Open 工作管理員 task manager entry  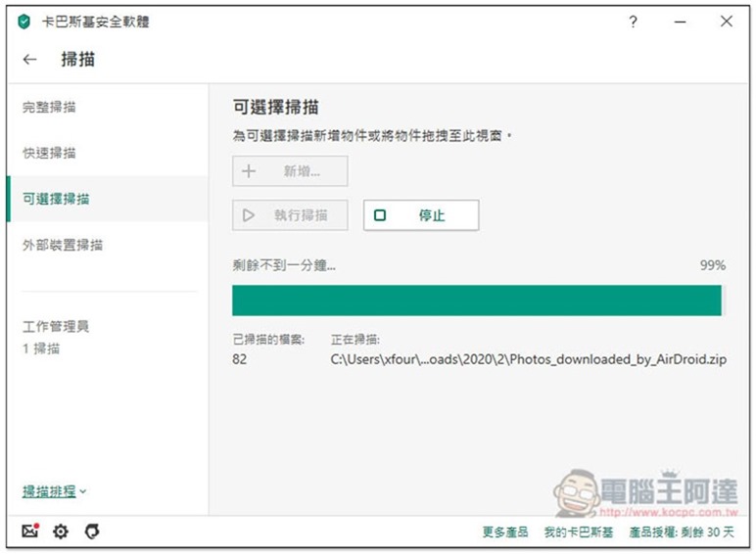click(x=56, y=327)
